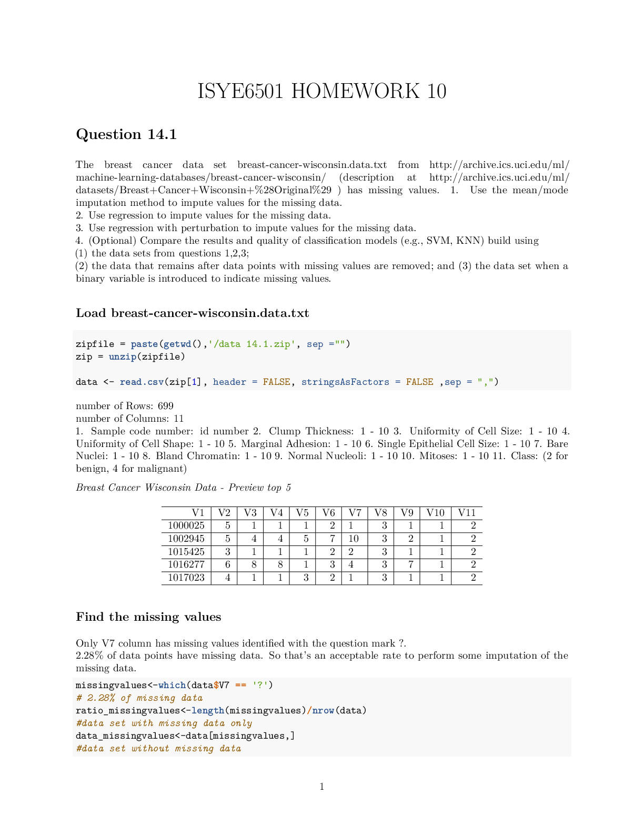Click the read.csv code line
The image size is (644, 834).
click(287, 382)
